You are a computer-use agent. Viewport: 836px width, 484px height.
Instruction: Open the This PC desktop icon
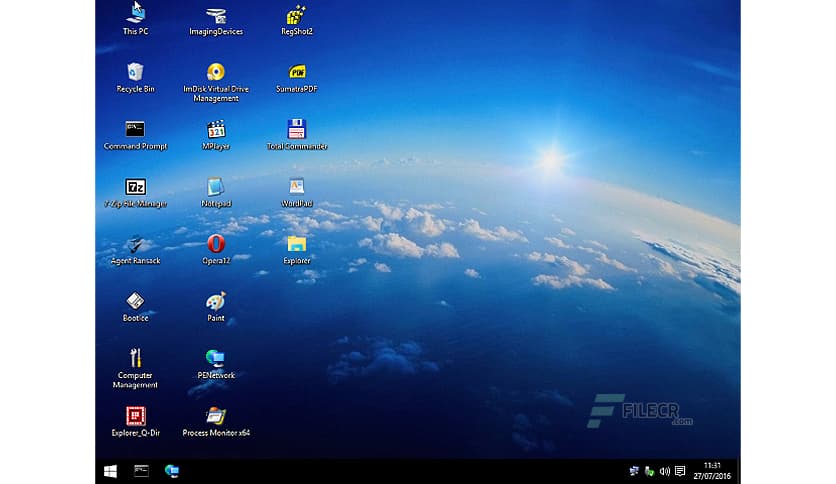coord(135,20)
